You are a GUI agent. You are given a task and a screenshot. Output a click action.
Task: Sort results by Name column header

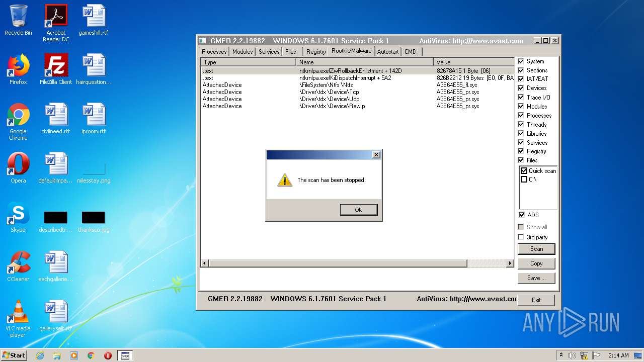[x=365, y=62]
